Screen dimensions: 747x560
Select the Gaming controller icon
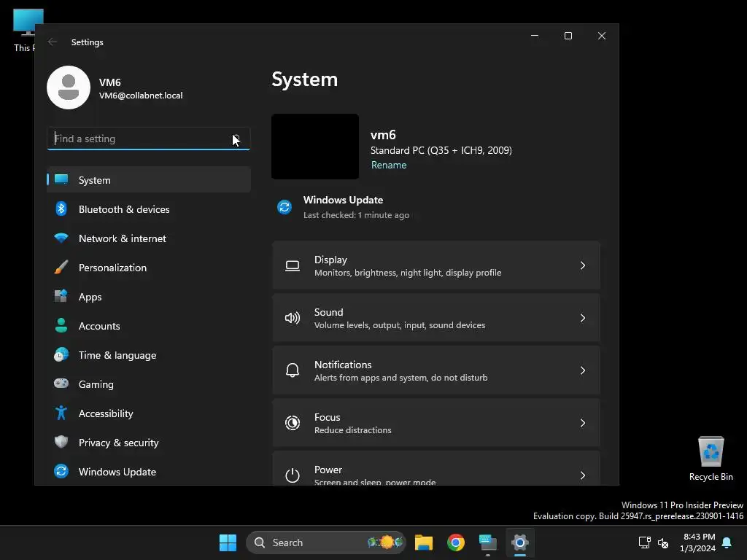pos(61,384)
